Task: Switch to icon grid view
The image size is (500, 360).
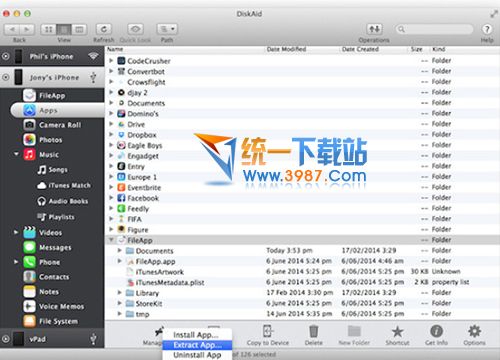Action: click(48, 29)
